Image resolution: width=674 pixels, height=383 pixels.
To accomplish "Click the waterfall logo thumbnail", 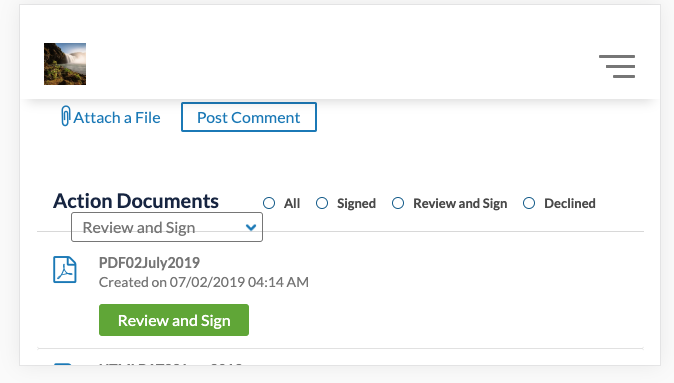I will (x=65, y=64).
